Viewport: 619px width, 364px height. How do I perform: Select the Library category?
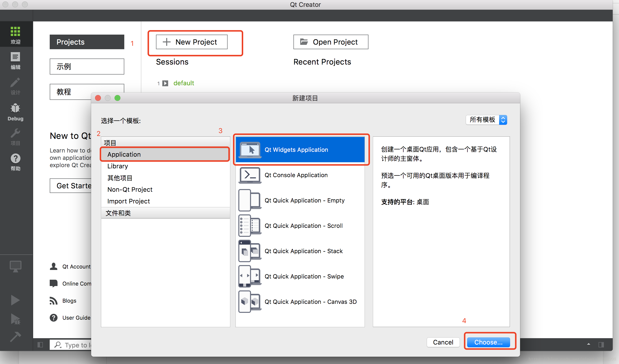[x=165, y=166]
